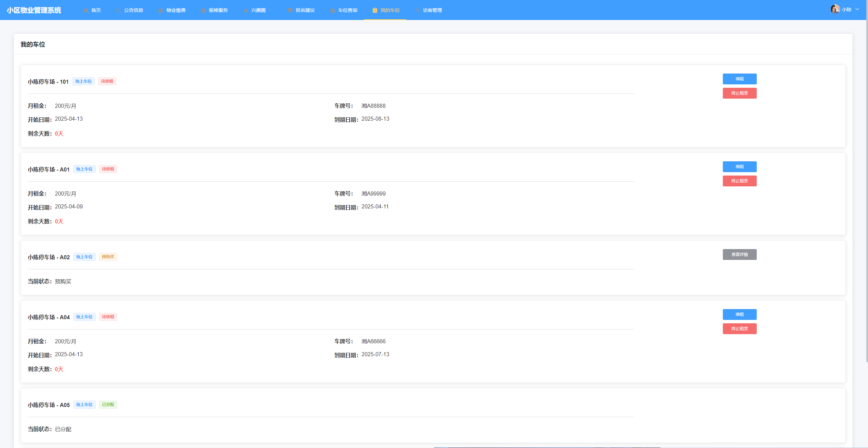Click the person icon for 访客管理
The width and height of the screenshot is (868, 448).
417,10
